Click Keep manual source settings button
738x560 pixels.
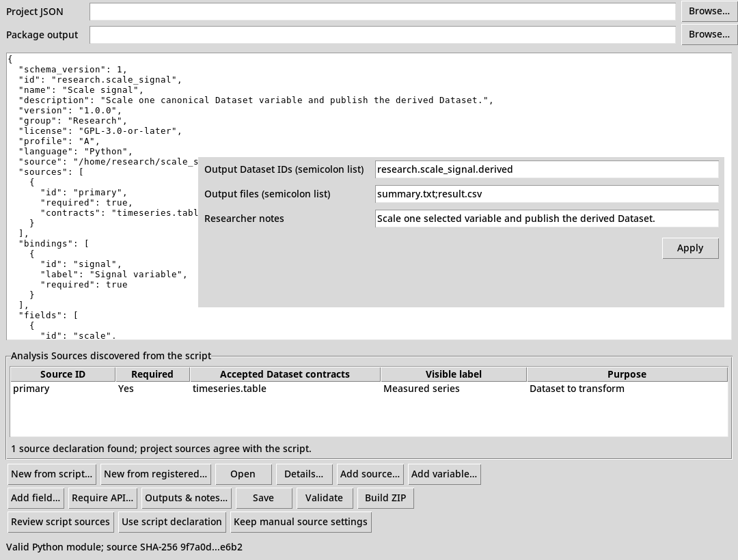(300, 522)
